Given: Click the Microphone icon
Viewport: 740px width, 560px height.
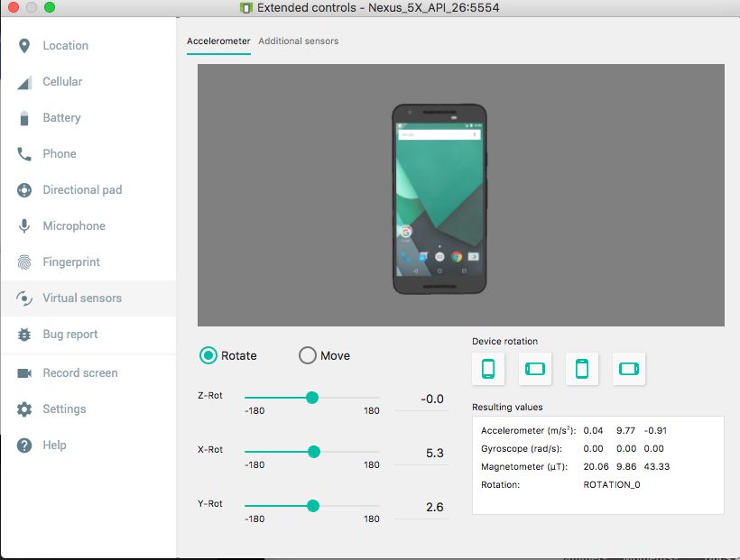Looking at the screenshot, I should 24,226.
